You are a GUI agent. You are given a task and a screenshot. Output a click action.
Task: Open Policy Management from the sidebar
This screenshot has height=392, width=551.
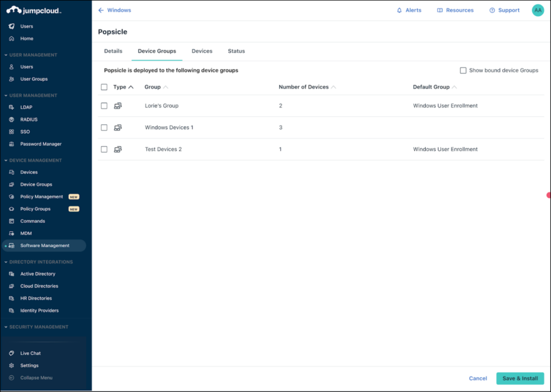click(41, 196)
